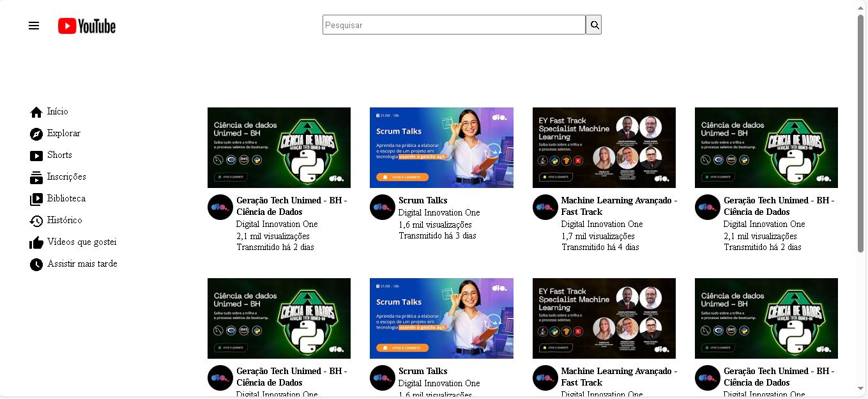Open the hamburger menu icon

click(x=34, y=26)
